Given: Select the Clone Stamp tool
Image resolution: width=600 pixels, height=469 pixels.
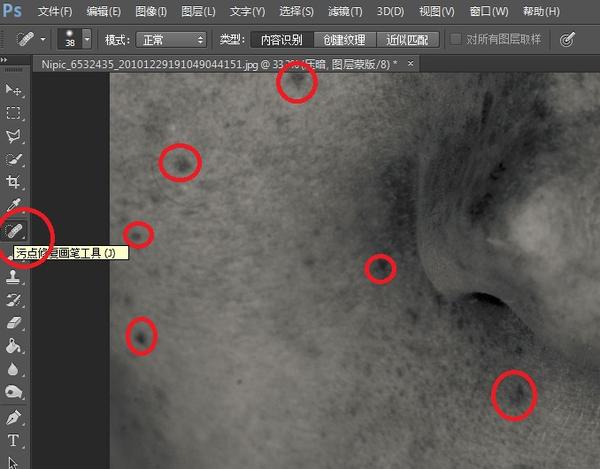Looking at the screenshot, I should click(x=13, y=277).
